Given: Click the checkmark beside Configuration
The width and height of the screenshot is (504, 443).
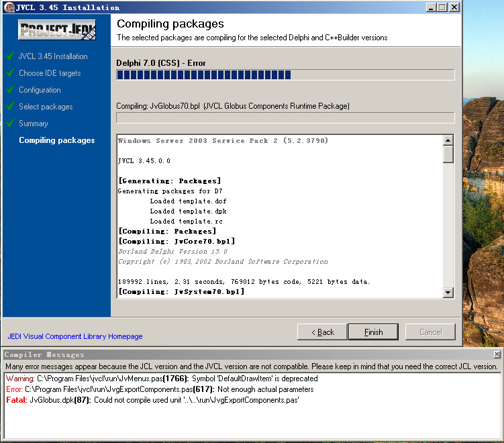Looking at the screenshot, I should click(10, 90).
